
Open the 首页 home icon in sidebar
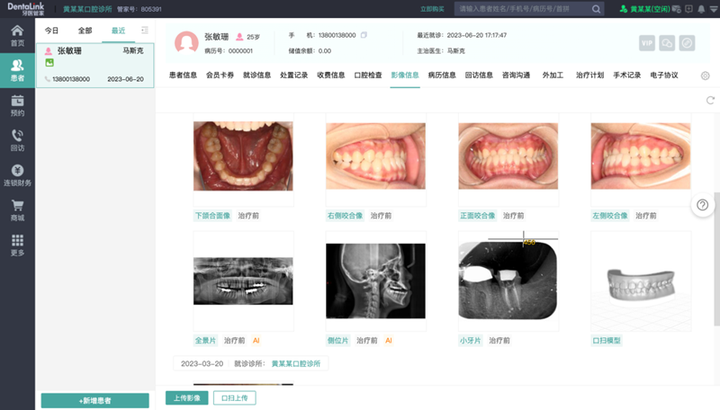pyautogui.click(x=17, y=35)
